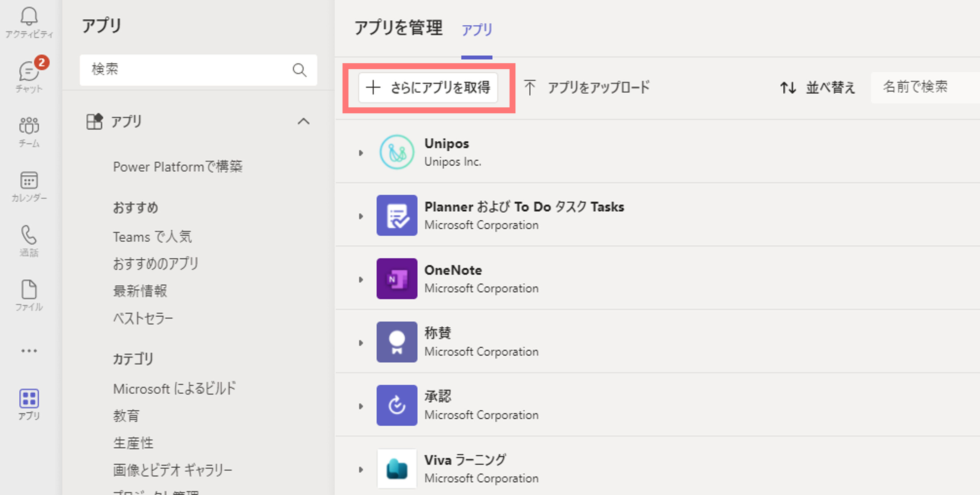Click the Unipos app logo
This screenshot has width=980, height=495.
[397, 152]
